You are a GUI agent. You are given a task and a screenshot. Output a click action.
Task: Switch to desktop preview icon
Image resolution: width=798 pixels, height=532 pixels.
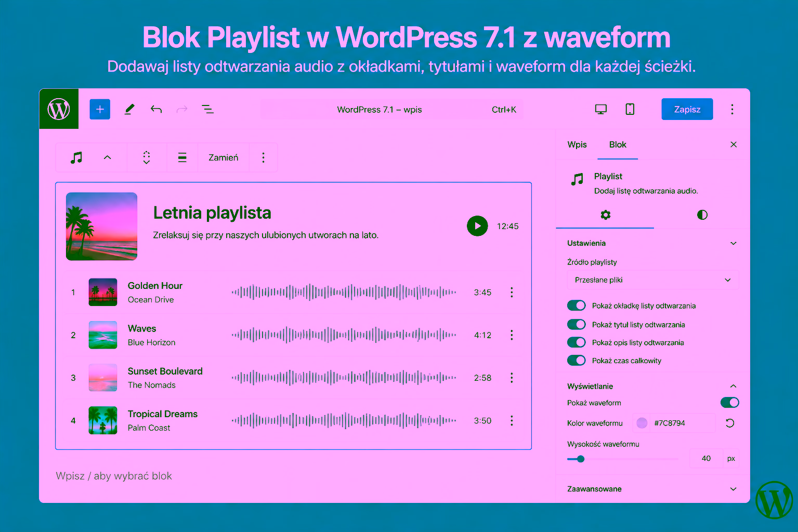(x=601, y=109)
